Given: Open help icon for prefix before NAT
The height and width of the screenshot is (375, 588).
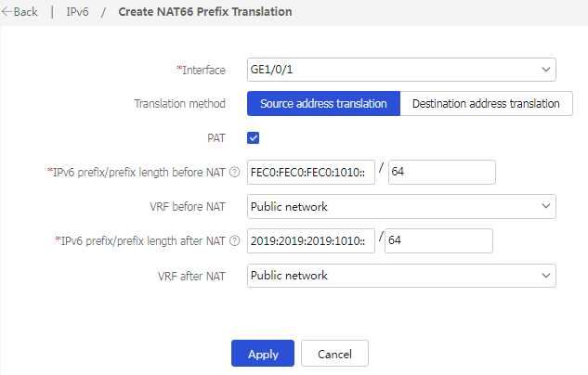Looking at the screenshot, I should pos(235,172).
